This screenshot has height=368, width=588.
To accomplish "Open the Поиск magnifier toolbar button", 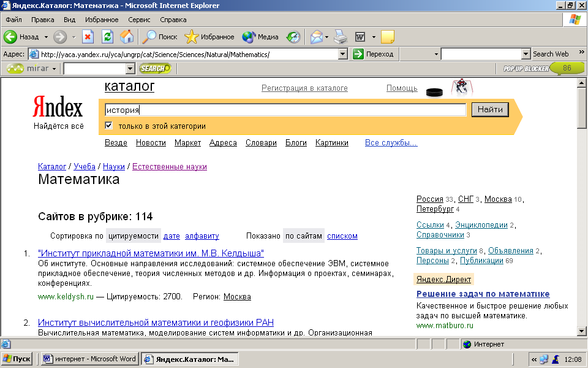I will click(x=160, y=37).
